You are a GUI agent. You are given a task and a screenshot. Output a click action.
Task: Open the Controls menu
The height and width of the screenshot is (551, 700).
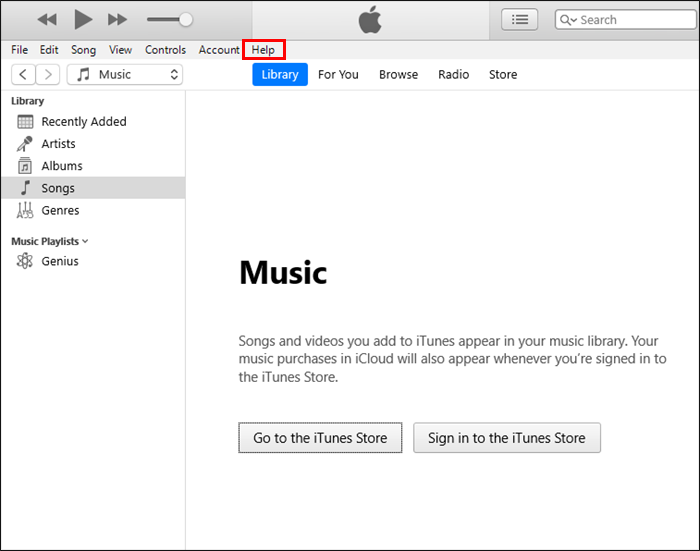click(x=165, y=50)
